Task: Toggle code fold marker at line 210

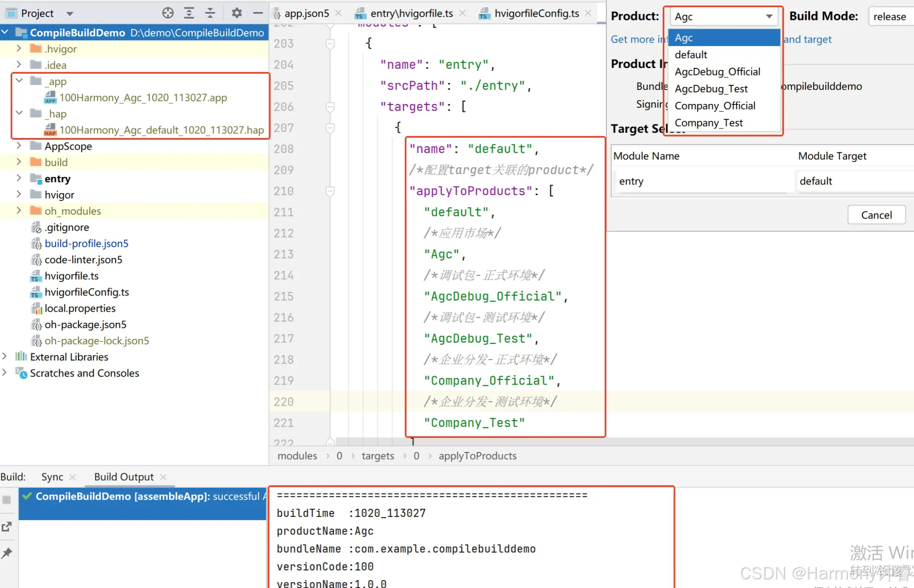Action: pyautogui.click(x=330, y=191)
